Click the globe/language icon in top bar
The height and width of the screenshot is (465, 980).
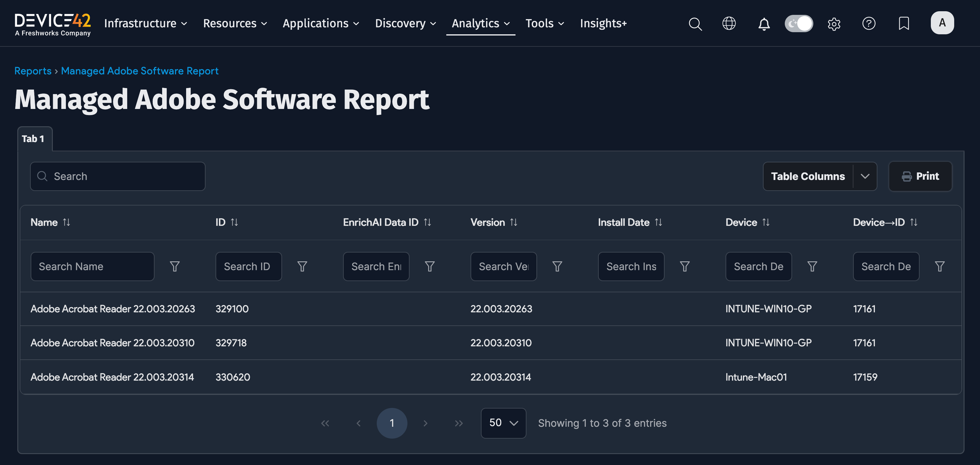point(729,24)
